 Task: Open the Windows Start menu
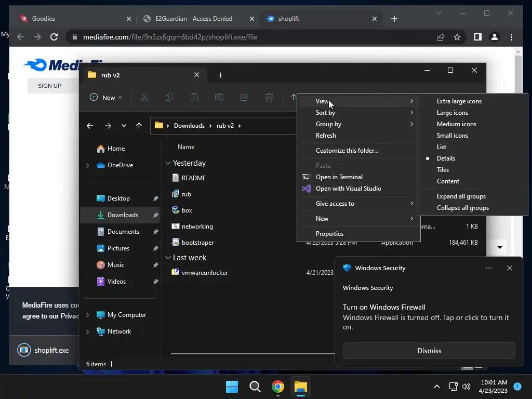click(232, 387)
